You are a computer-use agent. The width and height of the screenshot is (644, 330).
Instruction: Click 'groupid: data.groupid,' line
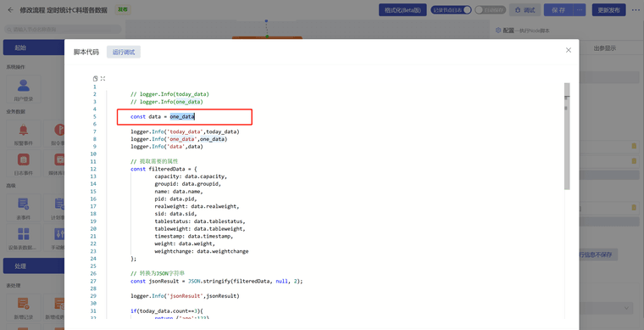tap(188, 184)
